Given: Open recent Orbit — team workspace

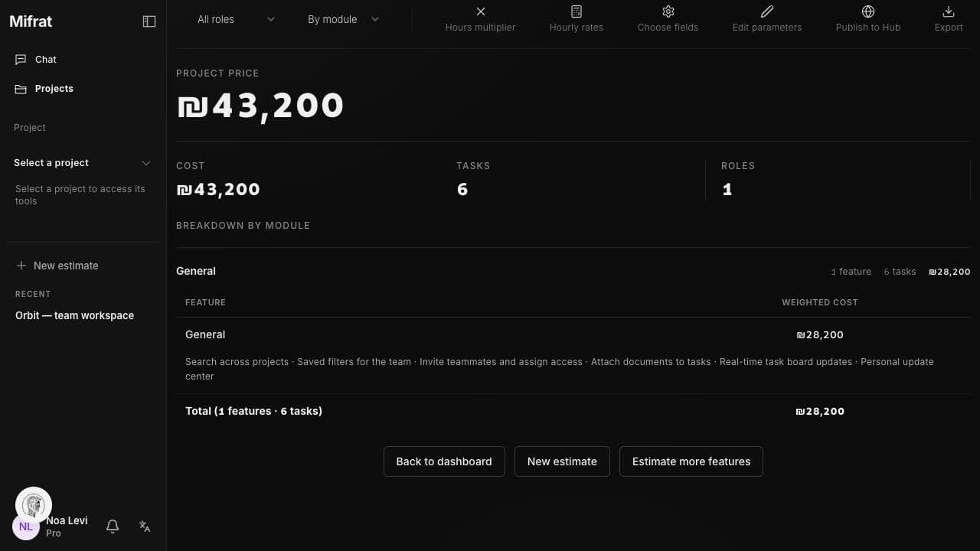Looking at the screenshot, I should 74,315.
